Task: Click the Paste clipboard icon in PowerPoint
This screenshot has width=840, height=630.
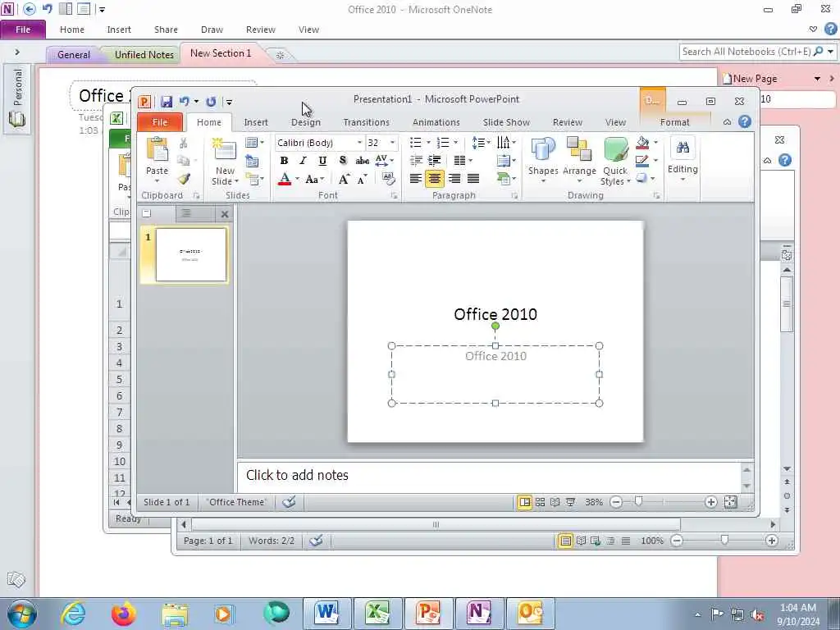Action: (x=157, y=149)
